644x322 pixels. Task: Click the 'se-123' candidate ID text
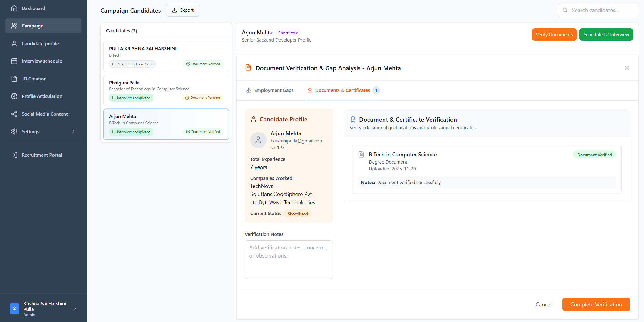[277, 148]
